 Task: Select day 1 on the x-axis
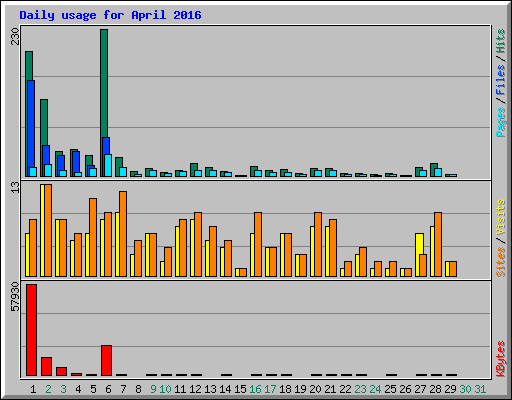(x=33, y=389)
